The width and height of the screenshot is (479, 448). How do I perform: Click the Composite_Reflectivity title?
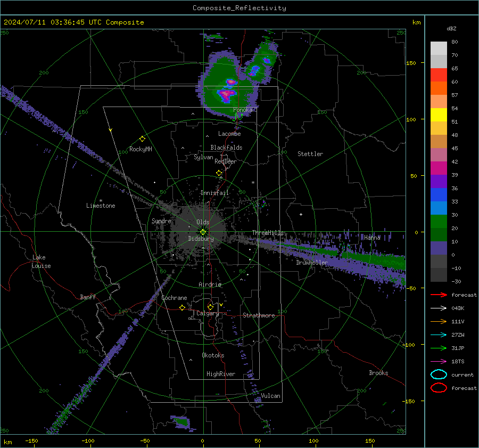pos(239,8)
